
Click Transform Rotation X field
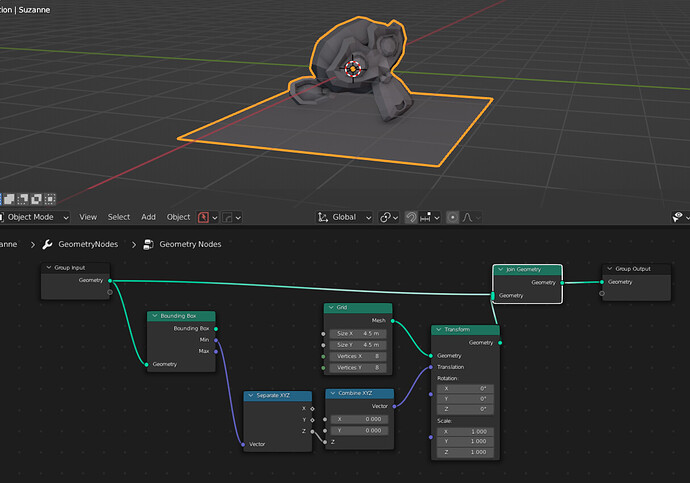[x=465, y=388]
